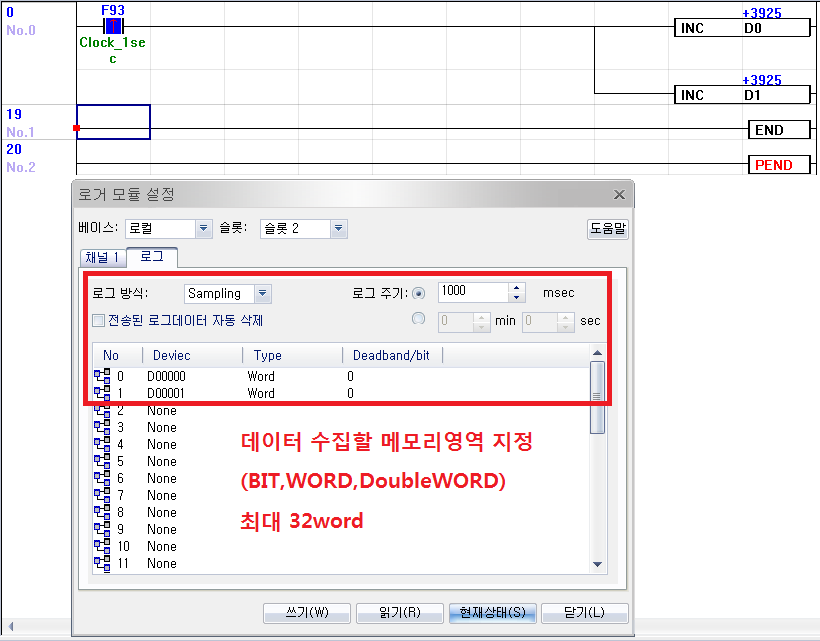
Task: Select the msec log period radio button
Action: [x=418, y=293]
